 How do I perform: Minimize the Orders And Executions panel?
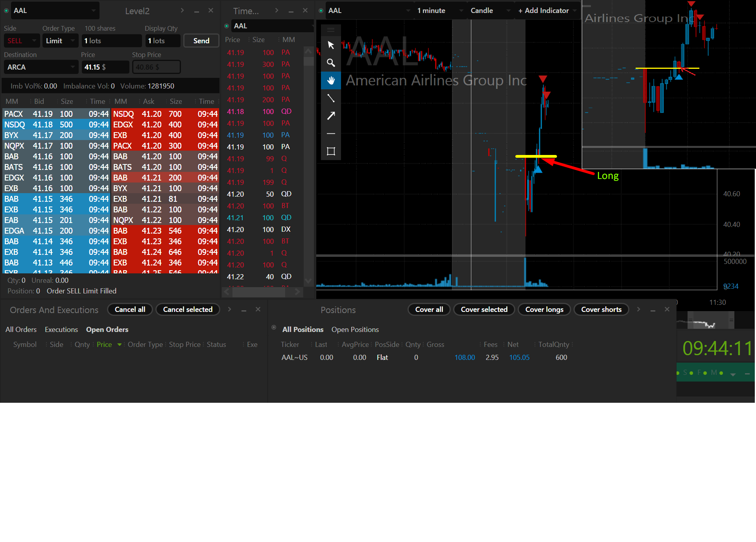(243, 310)
